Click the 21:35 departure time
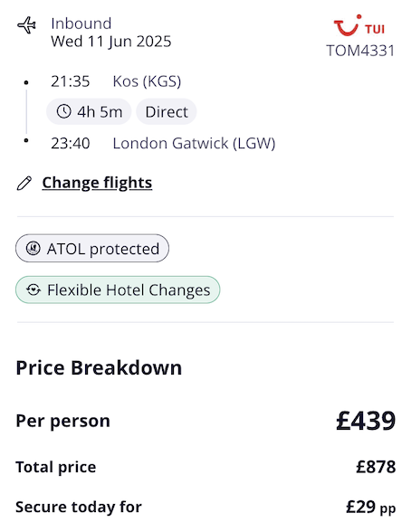The image size is (411, 532). pyautogui.click(x=71, y=81)
